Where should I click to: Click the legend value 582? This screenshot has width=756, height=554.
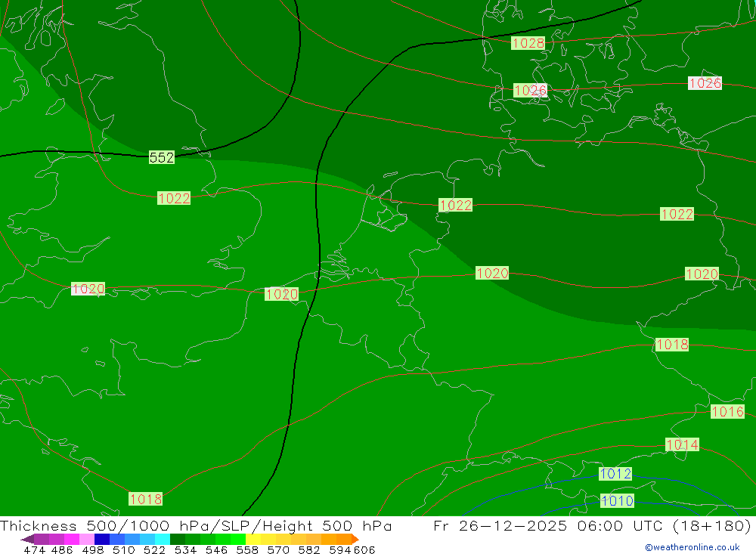(x=308, y=549)
